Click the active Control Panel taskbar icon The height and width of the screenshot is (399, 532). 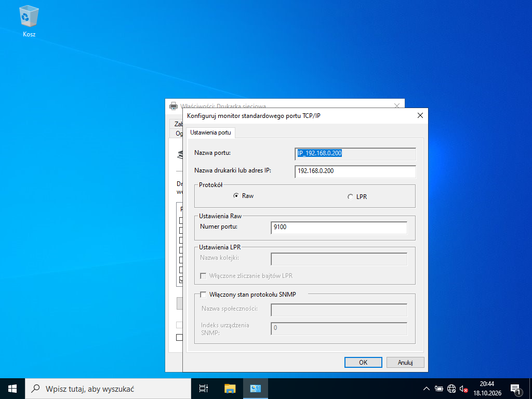click(x=255, y=389)
